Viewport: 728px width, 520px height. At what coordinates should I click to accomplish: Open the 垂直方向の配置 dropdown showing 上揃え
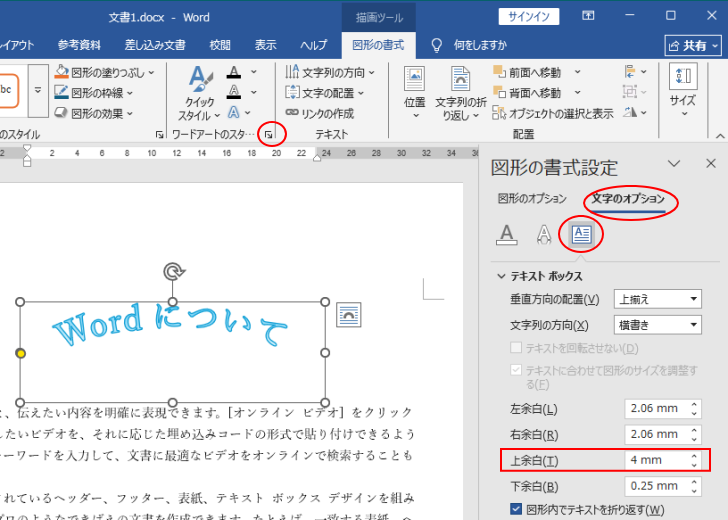tap(657, 299)
